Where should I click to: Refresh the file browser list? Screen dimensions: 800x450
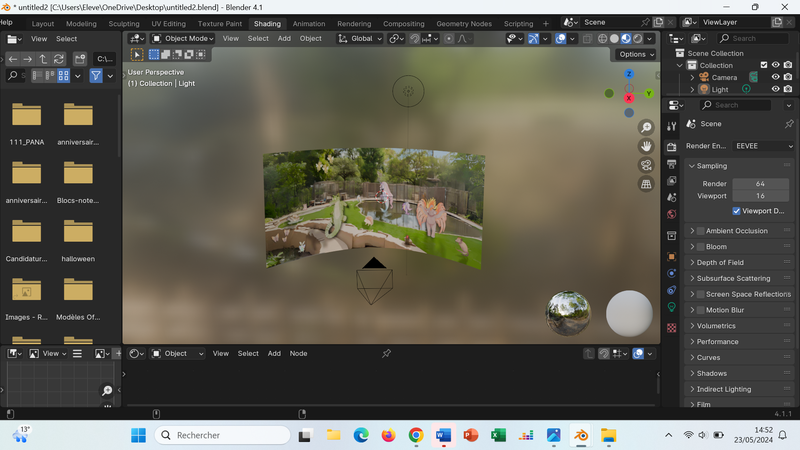coord(59,59)
